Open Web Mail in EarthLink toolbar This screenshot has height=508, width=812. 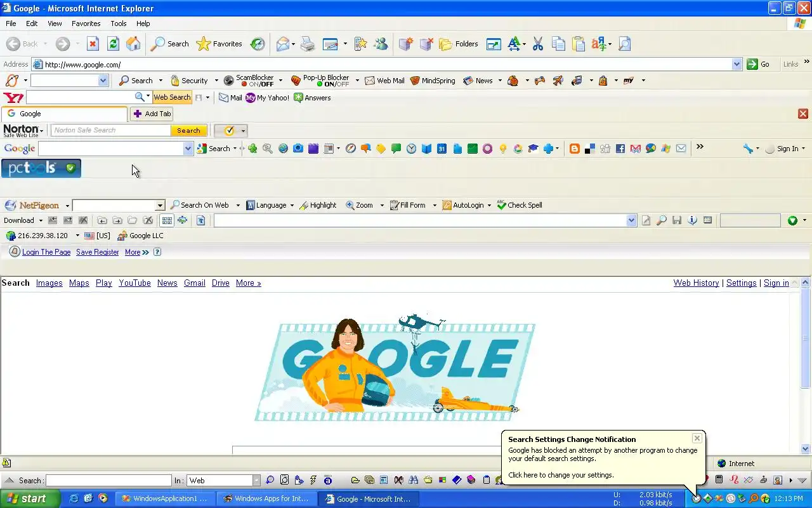[x=384, y=81]
